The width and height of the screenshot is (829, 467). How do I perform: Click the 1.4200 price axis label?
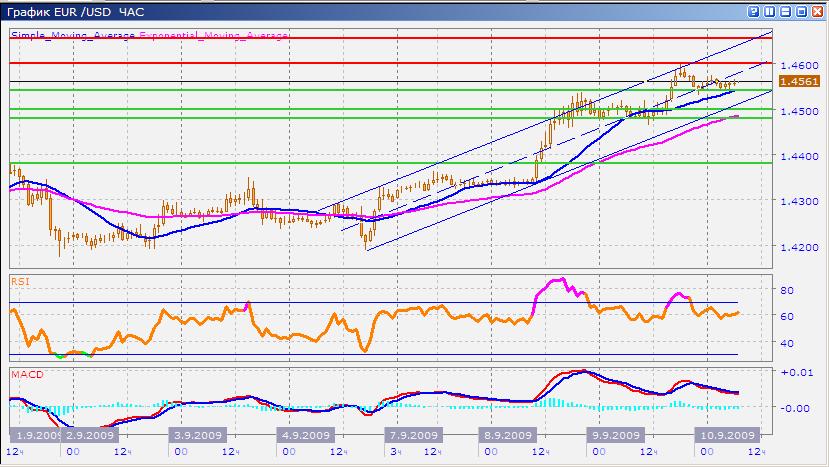pyautogui.click(x=798, y=247)
